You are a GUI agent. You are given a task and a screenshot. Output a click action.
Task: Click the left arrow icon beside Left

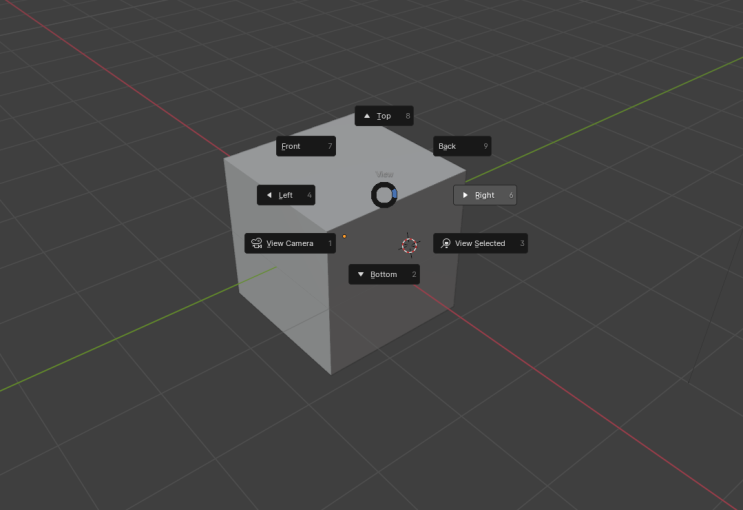pos(269,195)
